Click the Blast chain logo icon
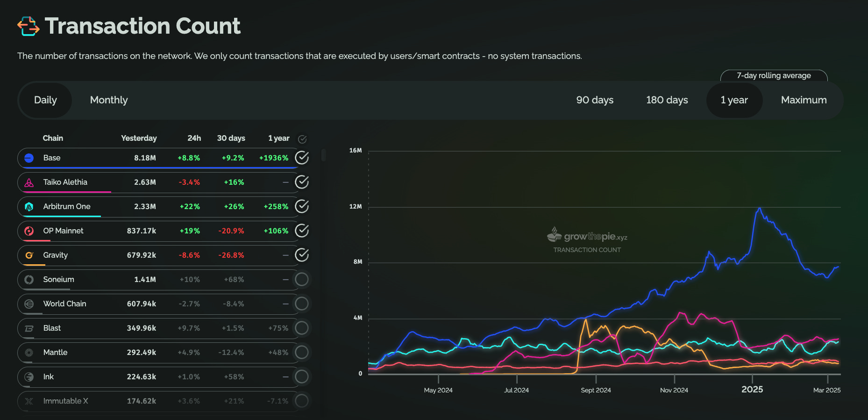This screenshot has height=420, width=868. coord(29,328)
